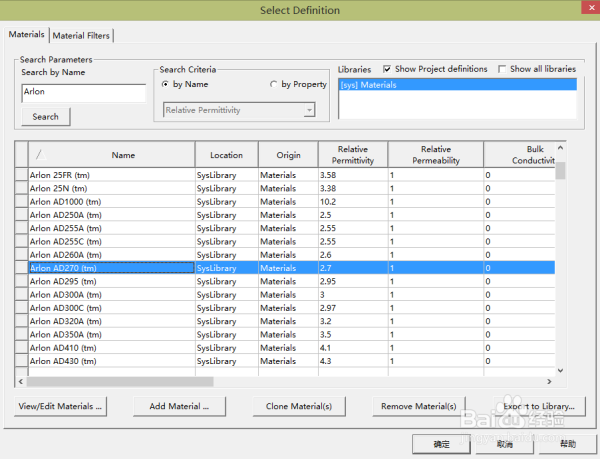
Task: Click permittivity value 4.3
Action: pyautogui.click(x=326, y=361)
